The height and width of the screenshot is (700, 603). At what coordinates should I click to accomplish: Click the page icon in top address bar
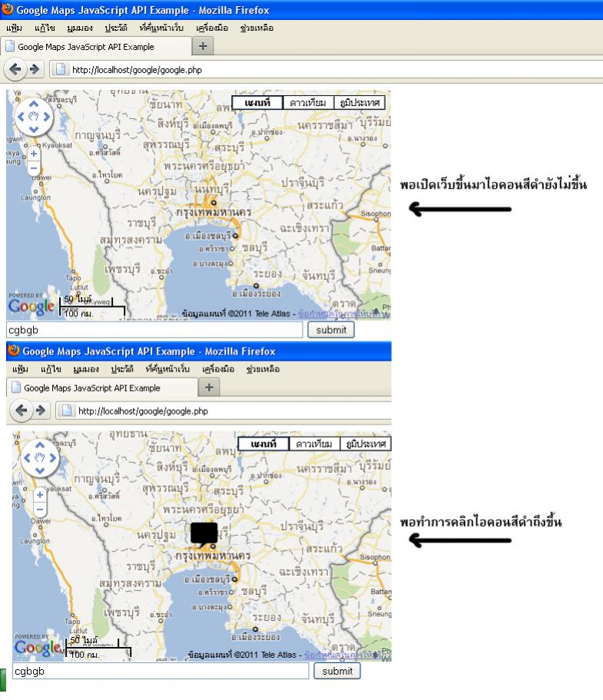point(61,69)
